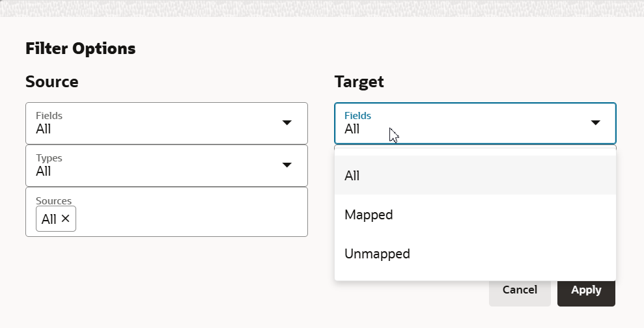Click the Source Types dropdown arrow
Screen dimensions: 644x328
coord(287,165)
